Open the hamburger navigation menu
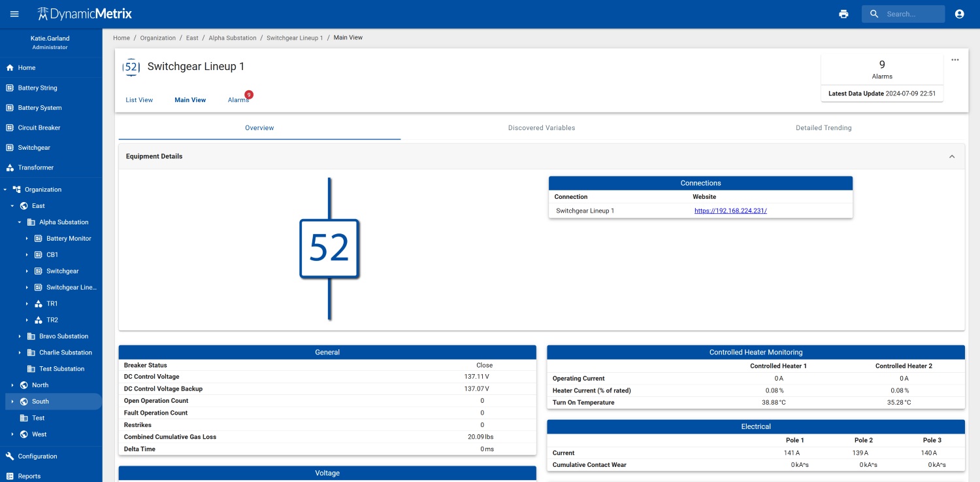Screen dimensions: 980x482 [x=14, y=14]
